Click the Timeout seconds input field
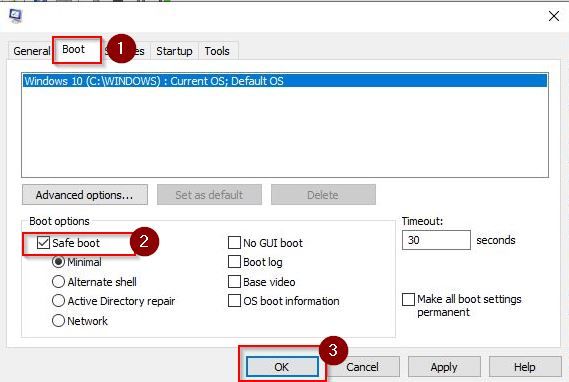The height and width of the screenshot is (382, 569). click(436, 240)
